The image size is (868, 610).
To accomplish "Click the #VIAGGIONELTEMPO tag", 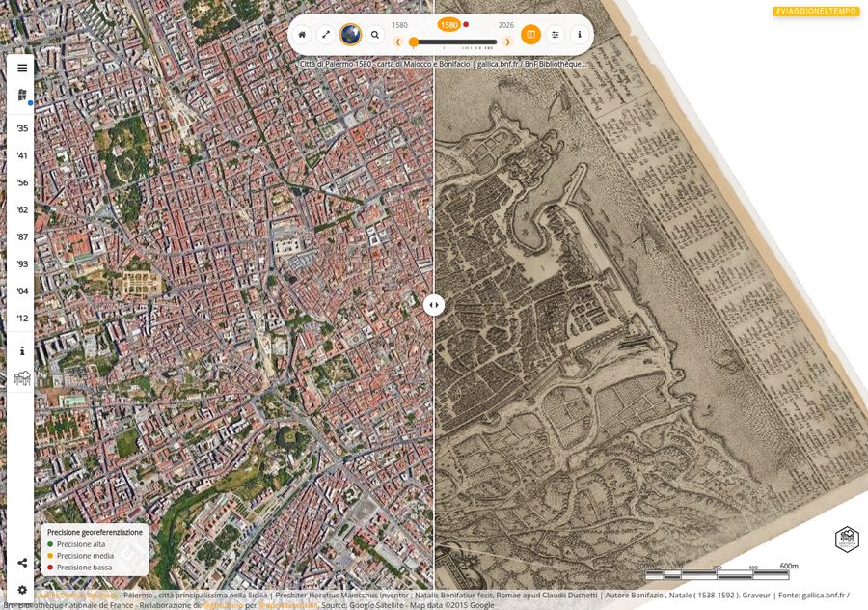I will [x=816, y=11].
